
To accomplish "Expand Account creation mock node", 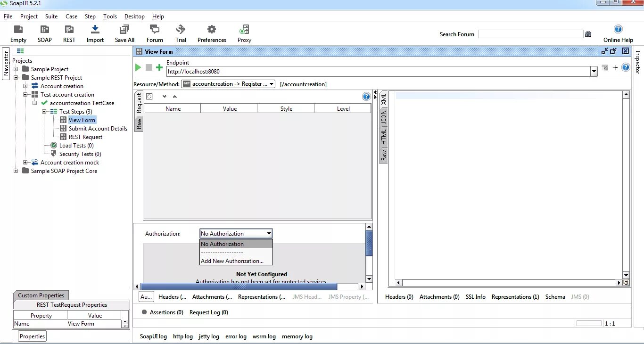I will coord(25,163).
